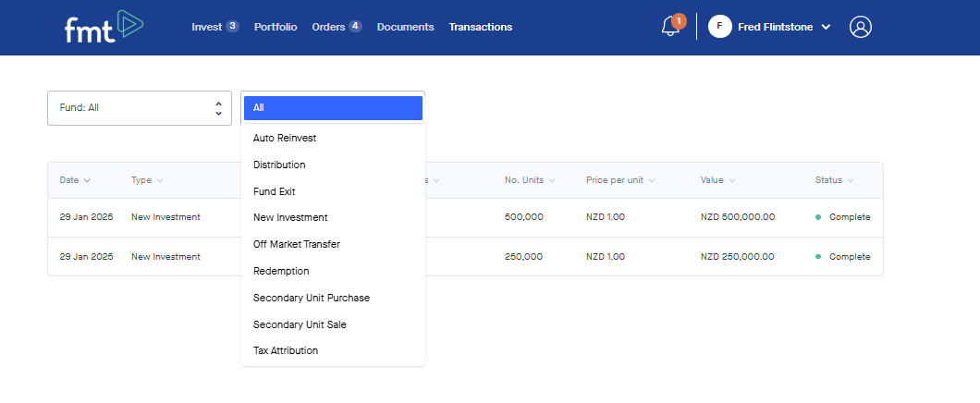Click the round F initial avatar

tap(720, 27)
